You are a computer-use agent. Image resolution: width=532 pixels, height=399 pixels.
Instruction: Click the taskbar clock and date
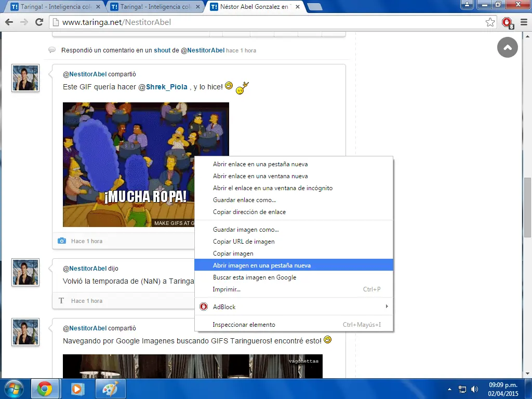(x=503, y=389)
